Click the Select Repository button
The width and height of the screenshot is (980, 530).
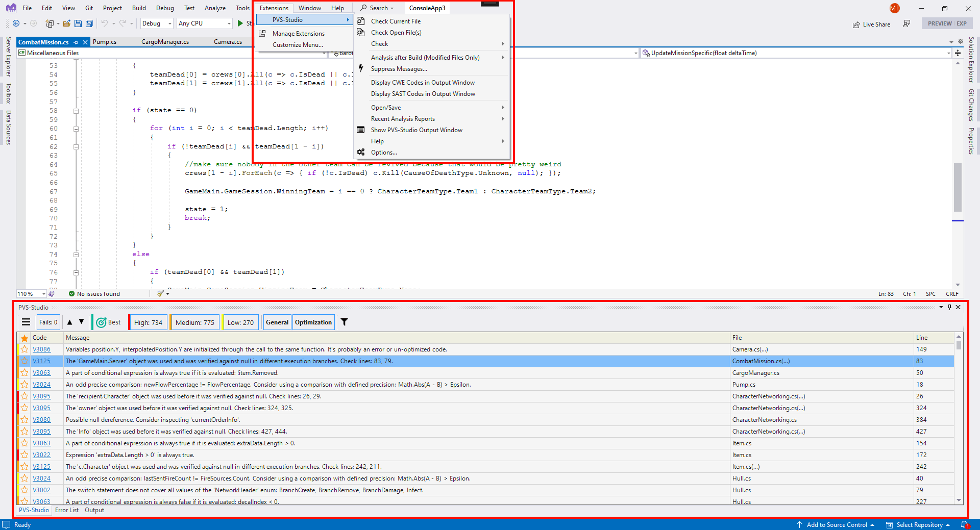[x=918, y=525]
